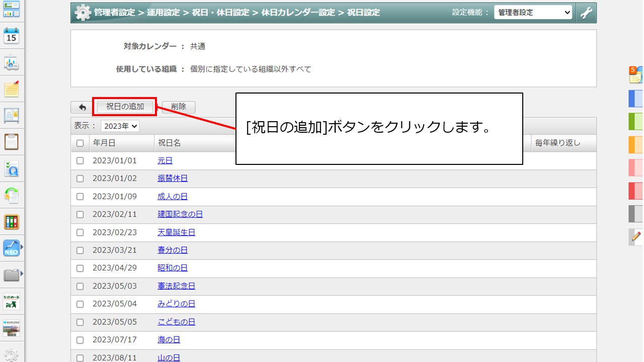The height and width of the screenshot is (362, 644).
Task: Open the yellow sticky memo icon in sidebar
Action: coord(11,89)
